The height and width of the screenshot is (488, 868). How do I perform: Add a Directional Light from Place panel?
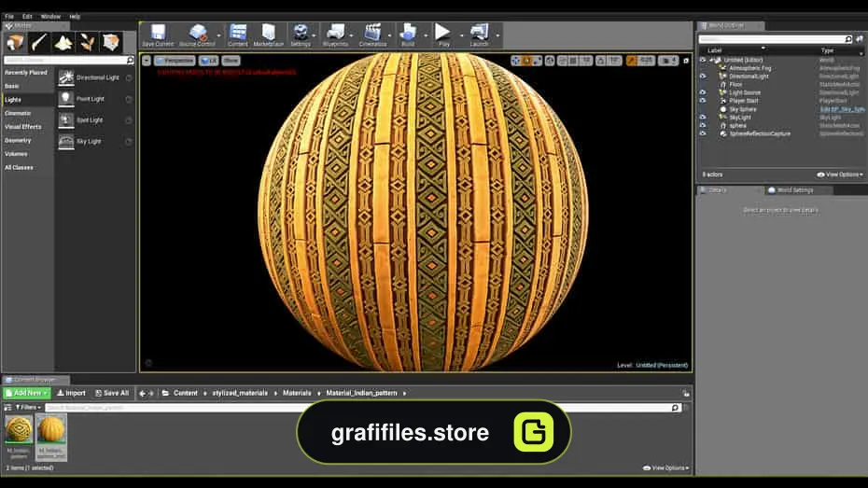coord(95,77)
